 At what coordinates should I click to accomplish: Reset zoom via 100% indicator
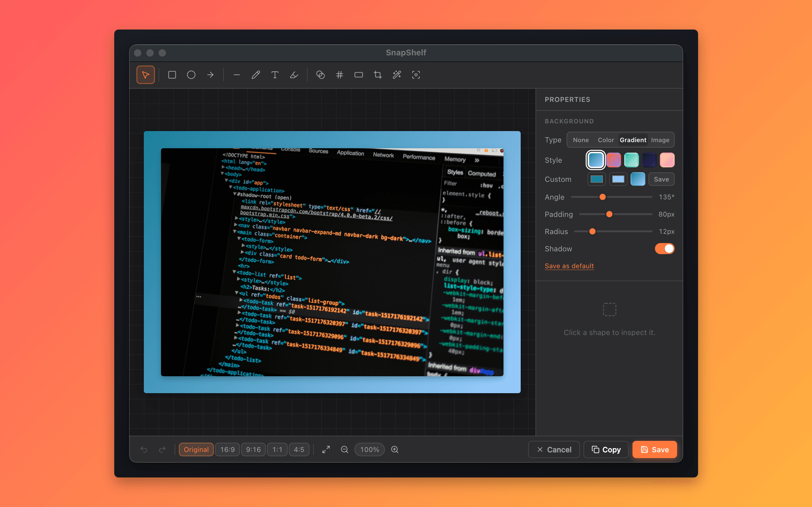[370, 449]
